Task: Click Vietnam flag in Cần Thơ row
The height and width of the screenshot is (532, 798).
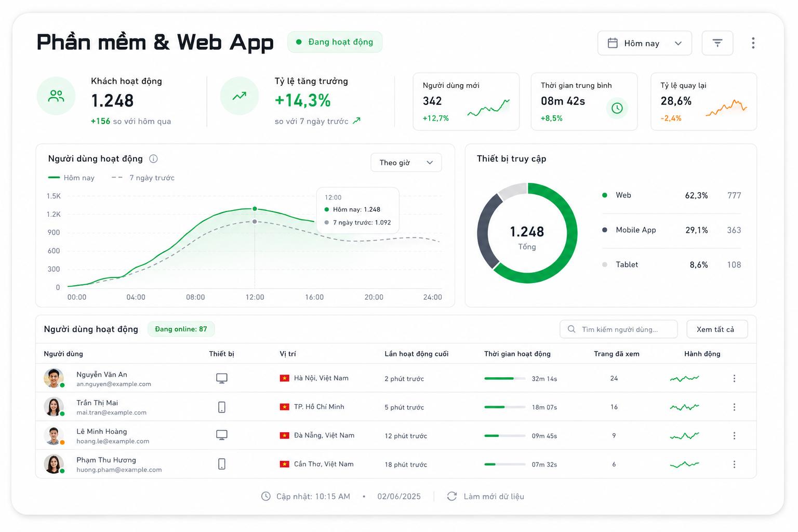Action: 284,464
